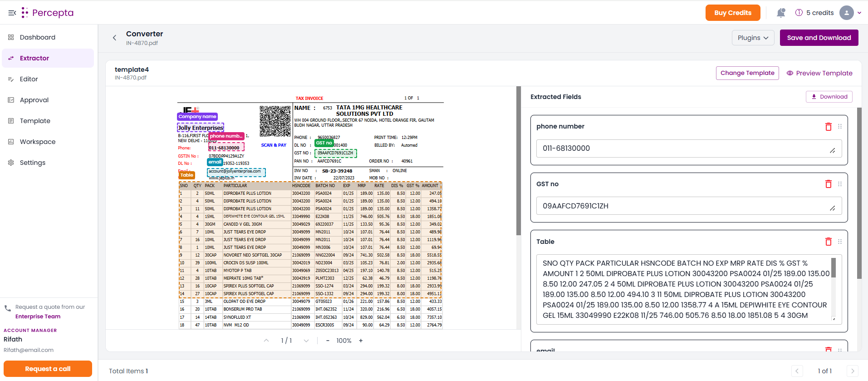Click the document preview scrollbar

519,161
